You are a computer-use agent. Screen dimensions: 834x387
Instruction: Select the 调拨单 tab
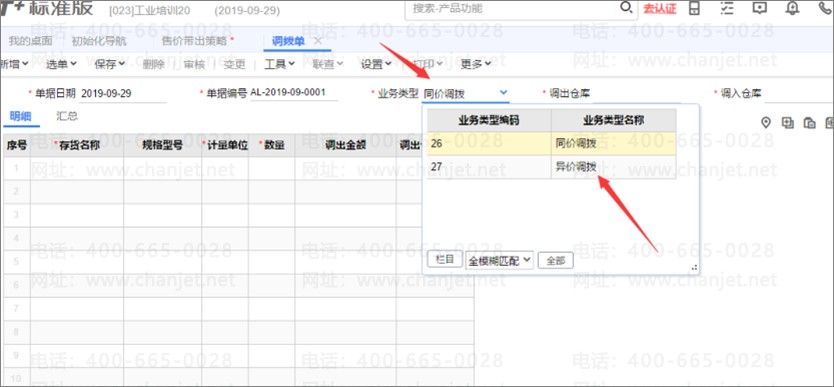(x=288, y=41)
